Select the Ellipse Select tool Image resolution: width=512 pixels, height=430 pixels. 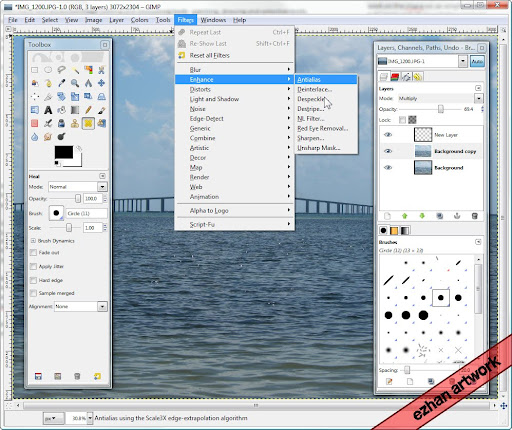48,70
